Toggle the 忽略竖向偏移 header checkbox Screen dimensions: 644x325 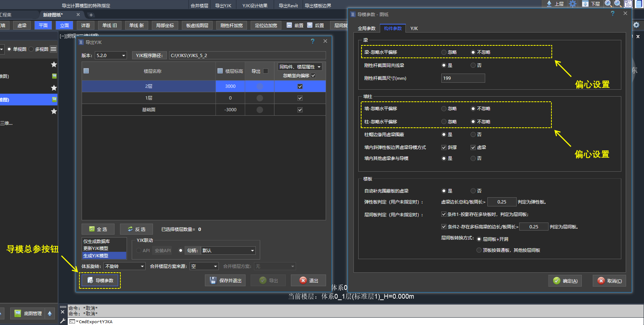pos(313,76)
